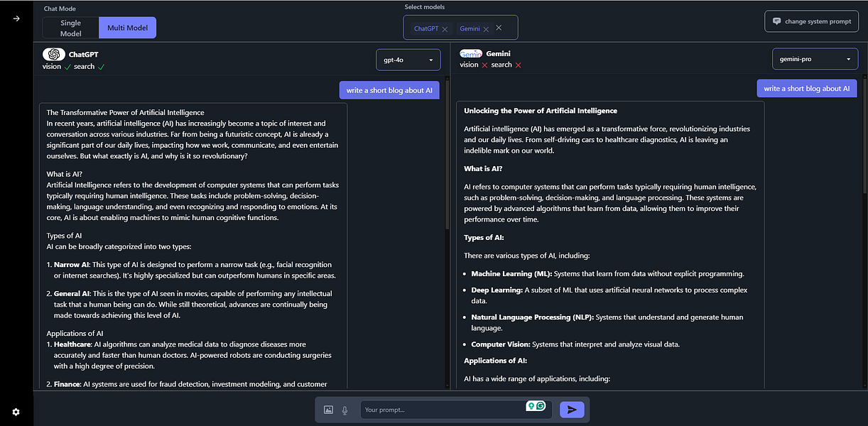
Task: Switch to Multi Model chat mode
Action: click(127, 28)
